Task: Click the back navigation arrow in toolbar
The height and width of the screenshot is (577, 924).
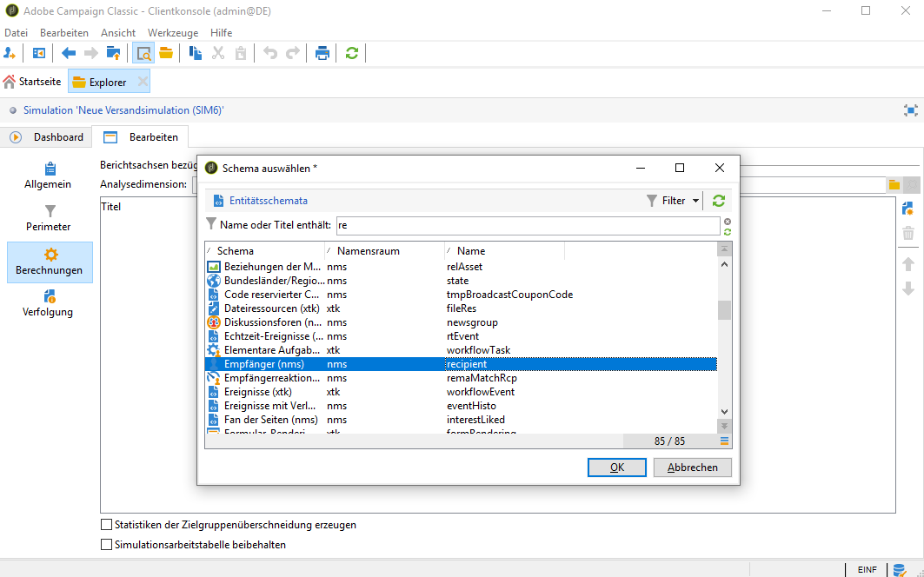Action: (x=69, y=54)
